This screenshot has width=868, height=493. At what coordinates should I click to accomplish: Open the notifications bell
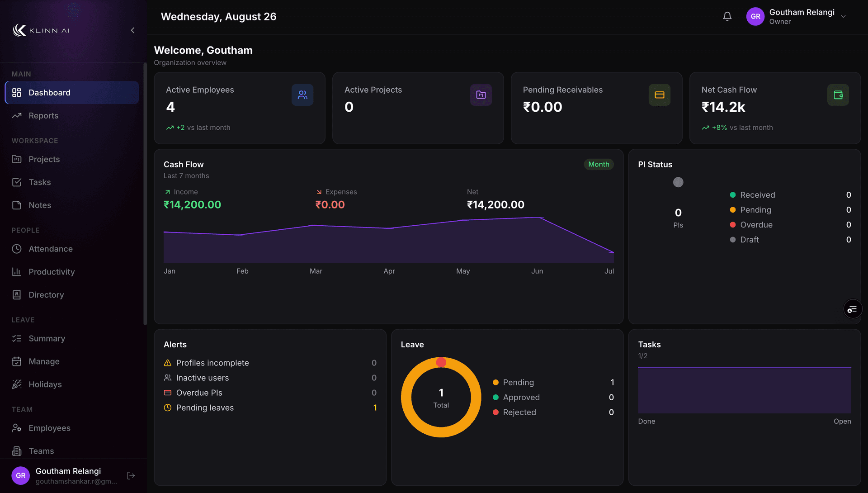click(x=727, y=17)
